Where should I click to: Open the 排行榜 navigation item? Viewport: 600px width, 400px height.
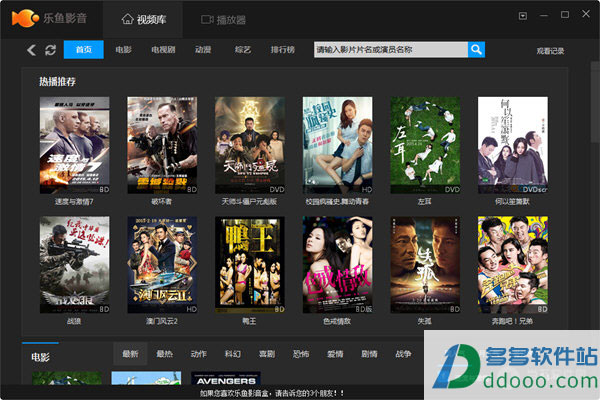[x=283, y=50]
